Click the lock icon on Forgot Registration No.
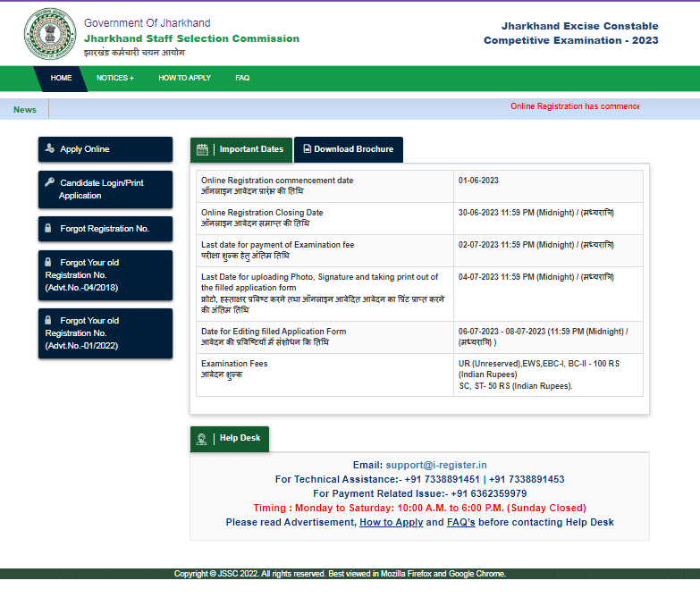 click(48, 229)
